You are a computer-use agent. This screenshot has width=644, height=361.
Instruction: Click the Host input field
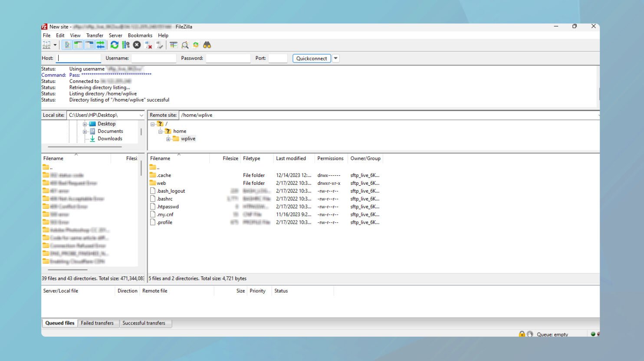point(78,58)
